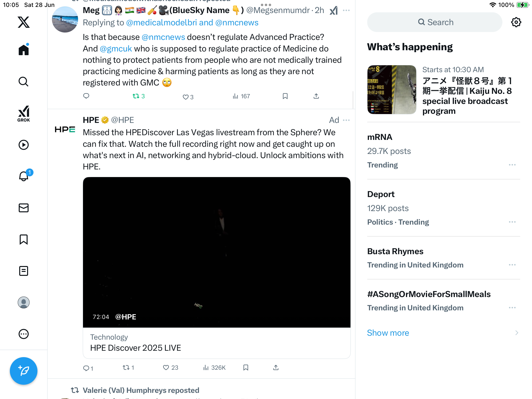The width and height of the screenshot is (532, 399).
Task: Open Bookmarks from the left sidebar
Action: [x=24, y=239]
